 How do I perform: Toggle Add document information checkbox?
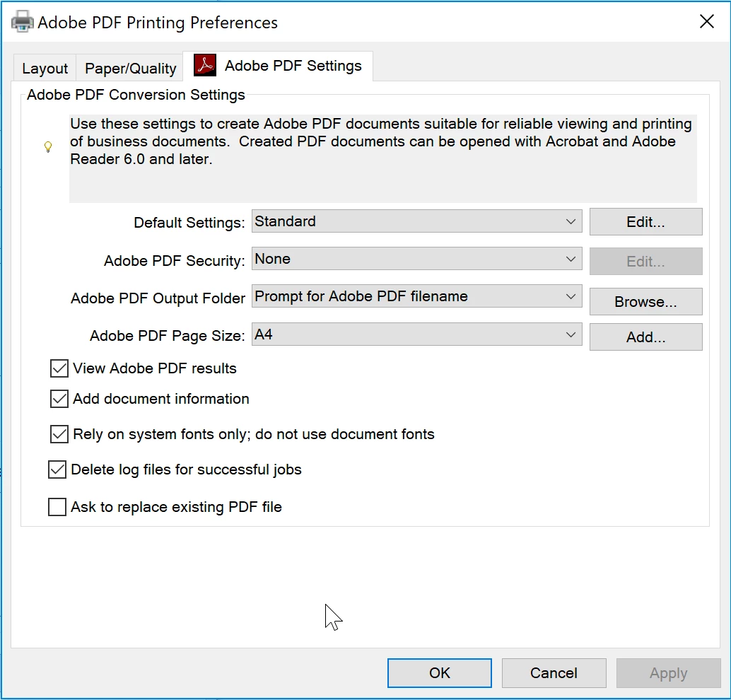[59, 399]
